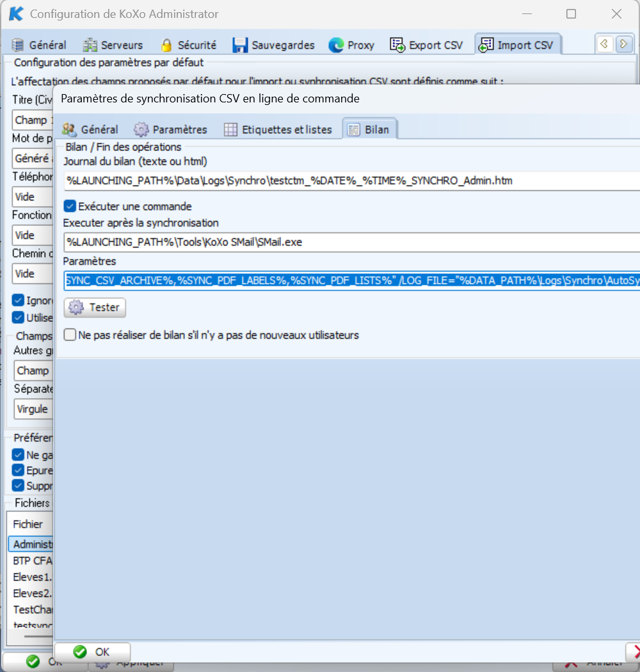Click the Bilan report icon
This screenshot has height=672, width=640.
(354, 129)
